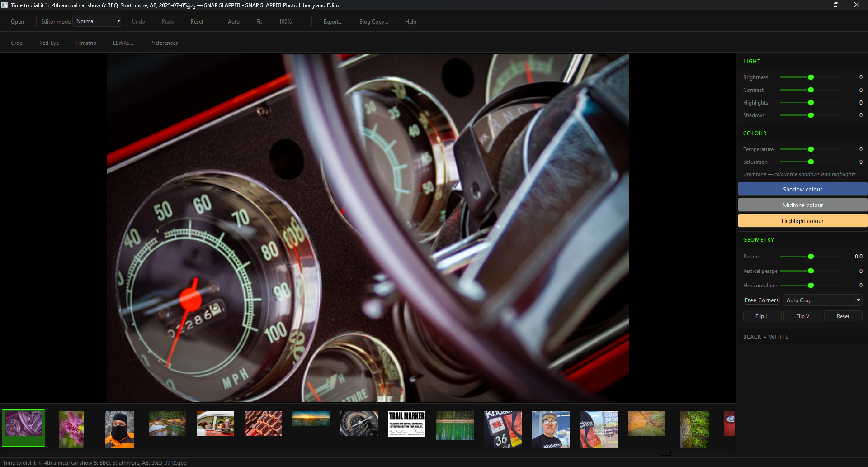Image resolution: width=868 pixels, height=467 pixels.
Task: Pick the Highlight colour swatch
Action: pyautogui.click(x=802, y=221)
